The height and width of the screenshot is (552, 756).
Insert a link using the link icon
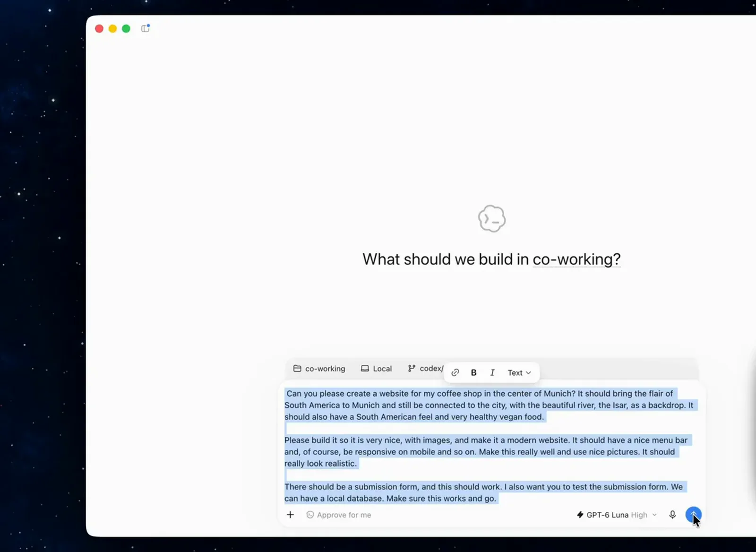[x=455, y=372]
